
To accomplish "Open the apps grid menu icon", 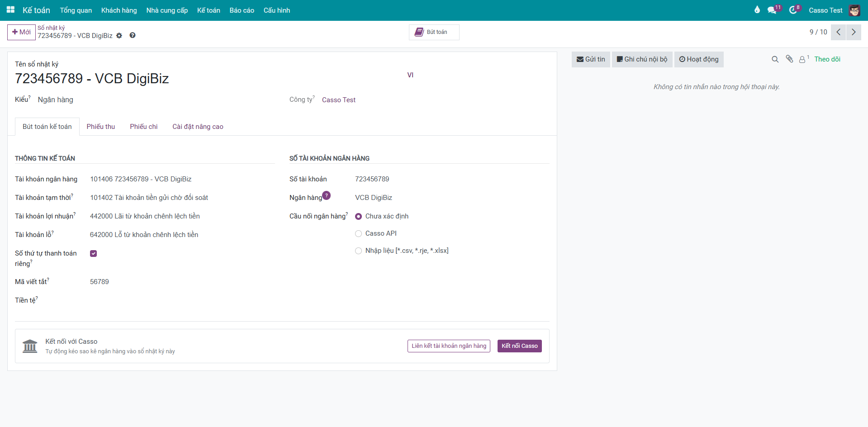I will 10,10.
